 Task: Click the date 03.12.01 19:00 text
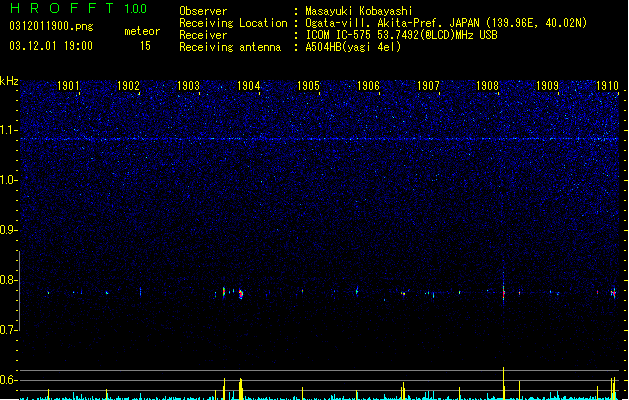click(x=51, y=46)
